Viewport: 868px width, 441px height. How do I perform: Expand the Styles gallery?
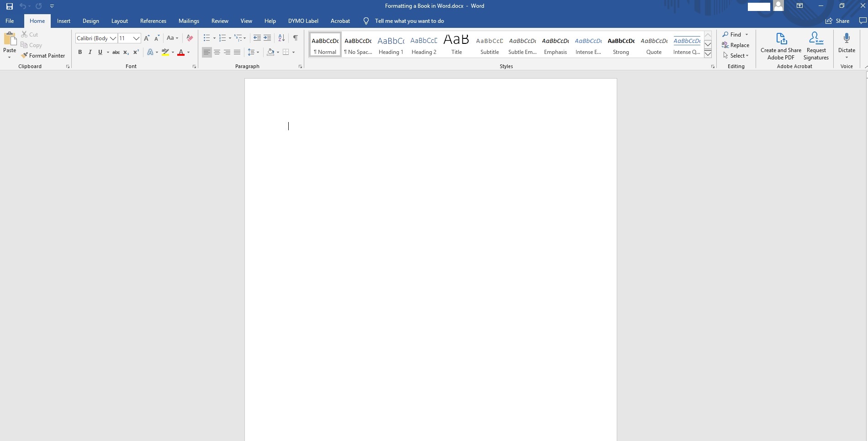coord(708,53)
